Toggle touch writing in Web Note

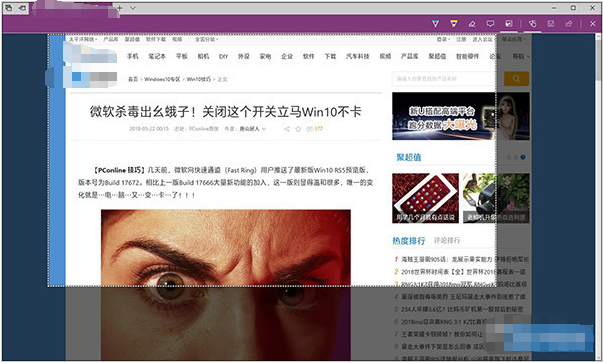533,24
